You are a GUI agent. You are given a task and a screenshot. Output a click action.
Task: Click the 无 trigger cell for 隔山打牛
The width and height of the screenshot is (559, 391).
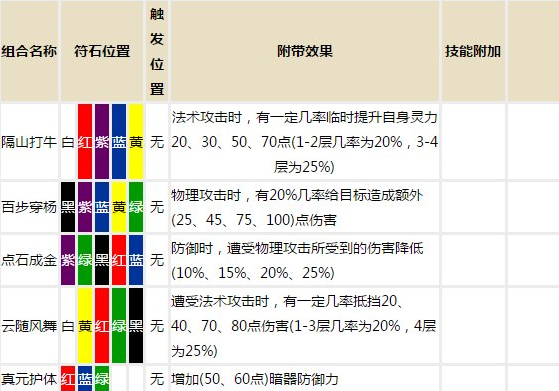(157, 142)
